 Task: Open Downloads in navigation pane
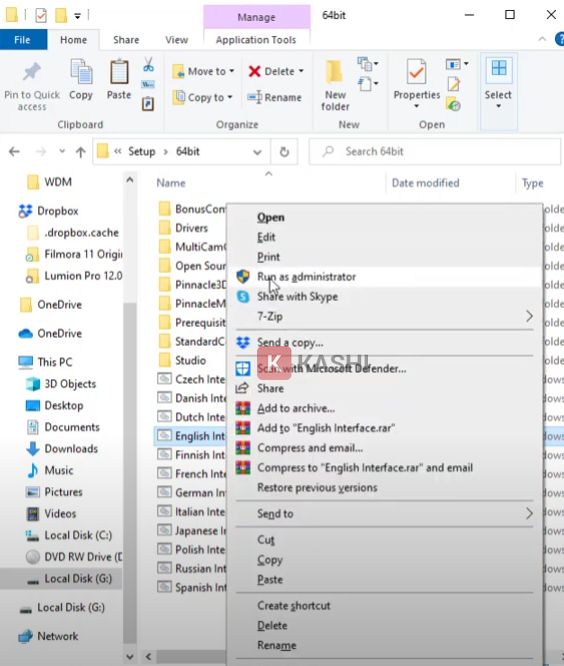coord(71,449)
